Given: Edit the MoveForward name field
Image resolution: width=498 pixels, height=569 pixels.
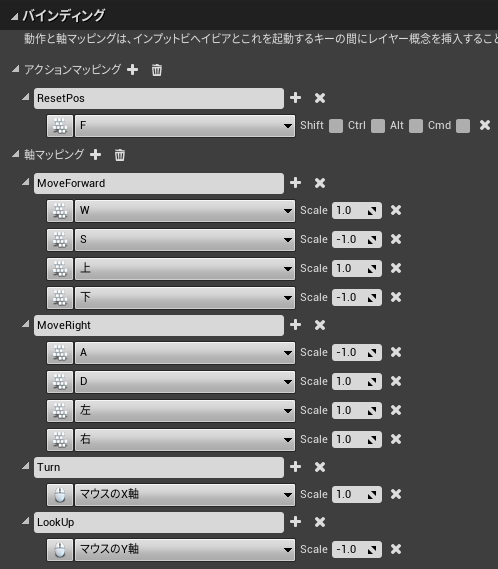Looking at the screenshot, I should pos(159,183).
